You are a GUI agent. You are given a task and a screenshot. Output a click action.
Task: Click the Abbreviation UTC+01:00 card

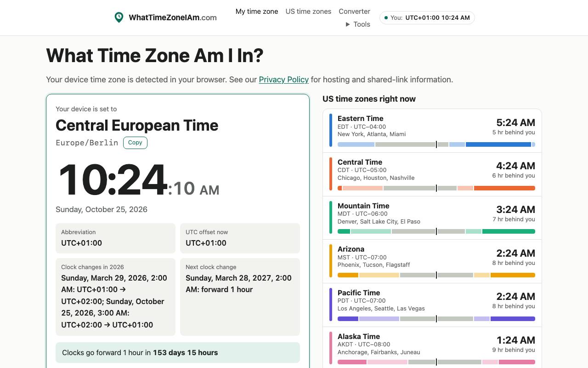point(115,238)
